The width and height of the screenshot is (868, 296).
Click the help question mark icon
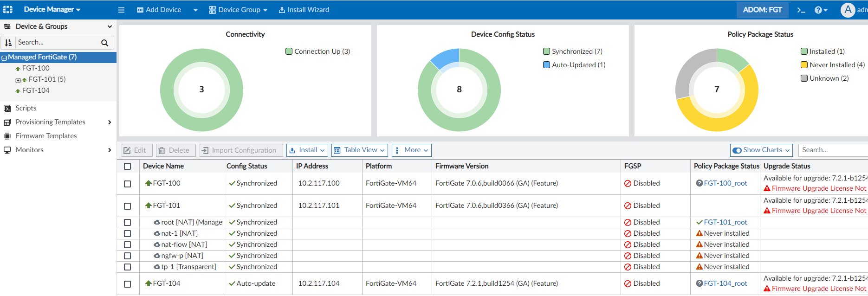pos(819,10)
